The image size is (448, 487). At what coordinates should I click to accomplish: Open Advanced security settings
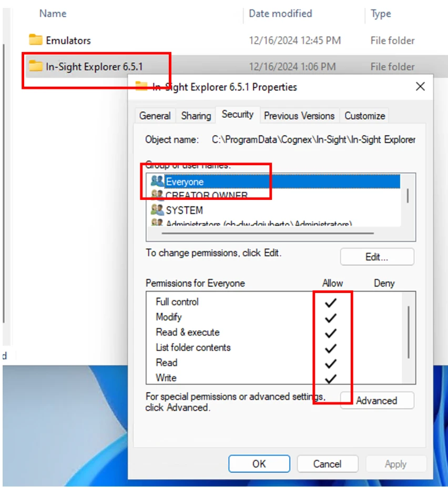377,400
